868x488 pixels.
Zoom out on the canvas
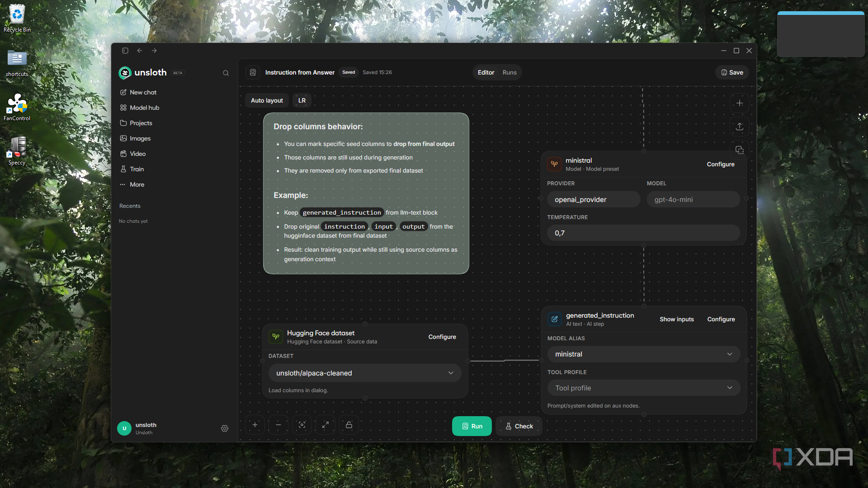[278, 425]
